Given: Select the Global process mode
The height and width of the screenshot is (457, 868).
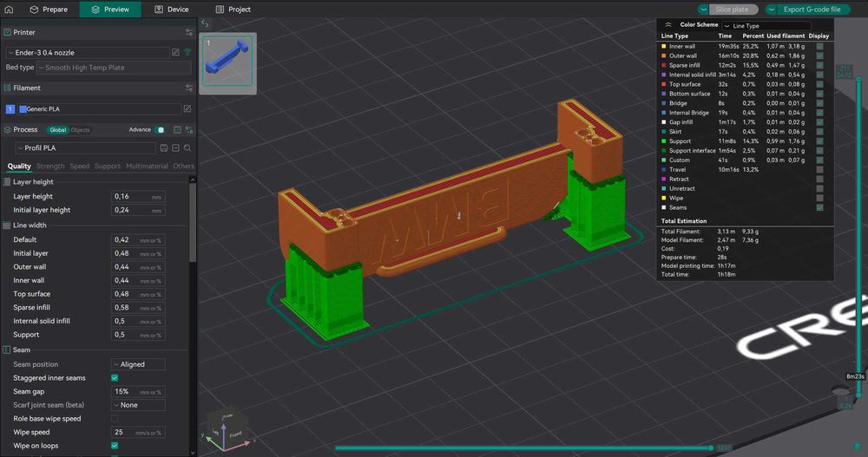Looking at the screenshot, I should (57, 130).
